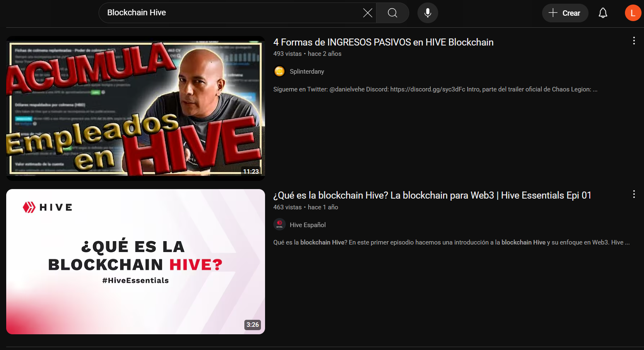
Task: Open the video title 4 Formas de INGRESOS PASIVOS
Action: [x=384, y=42]
